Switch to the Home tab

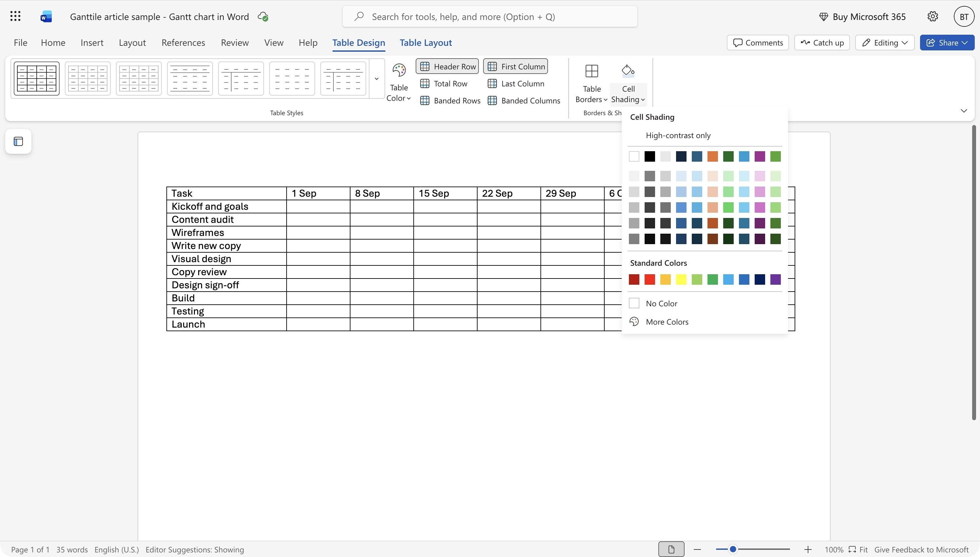coord(53,43)
